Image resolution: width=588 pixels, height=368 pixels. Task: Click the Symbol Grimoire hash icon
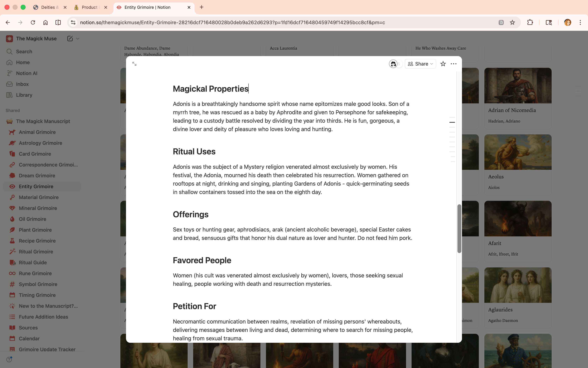(12, 284)
